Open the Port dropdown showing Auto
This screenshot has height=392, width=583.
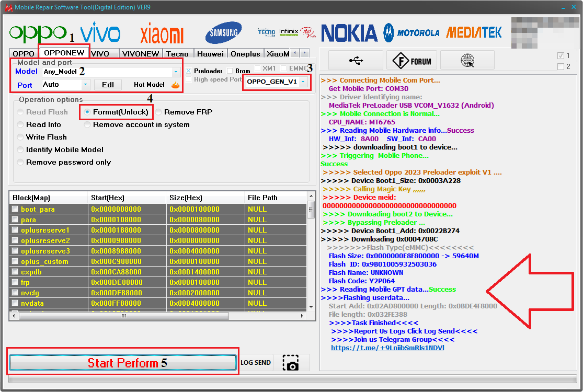coord(86,85)
